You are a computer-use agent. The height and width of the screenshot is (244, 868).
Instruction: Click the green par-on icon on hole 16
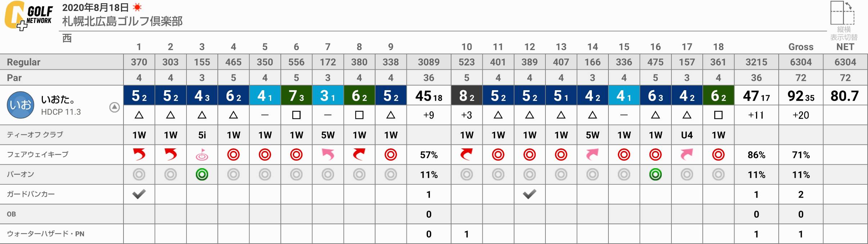click(655, 175)
